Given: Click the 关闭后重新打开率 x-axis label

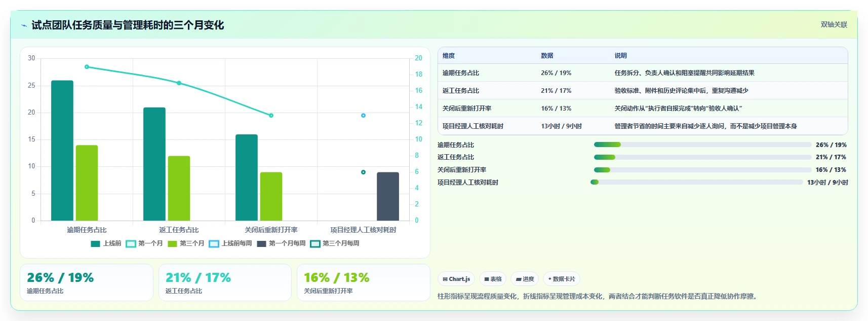Looking at the screenshot, I should click(x=271, y=230).
